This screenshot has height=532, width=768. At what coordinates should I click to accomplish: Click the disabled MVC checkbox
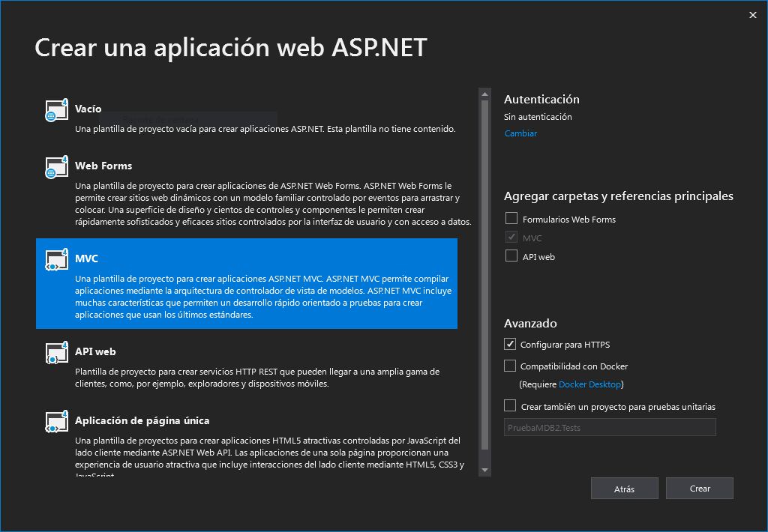pos(511,238)
